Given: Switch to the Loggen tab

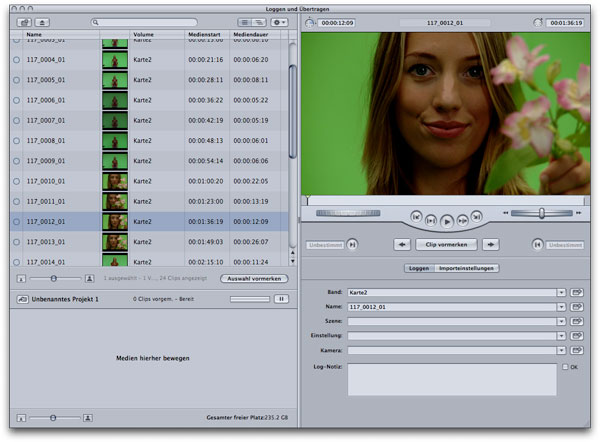Looking at the screenshot, I should 419,268.
